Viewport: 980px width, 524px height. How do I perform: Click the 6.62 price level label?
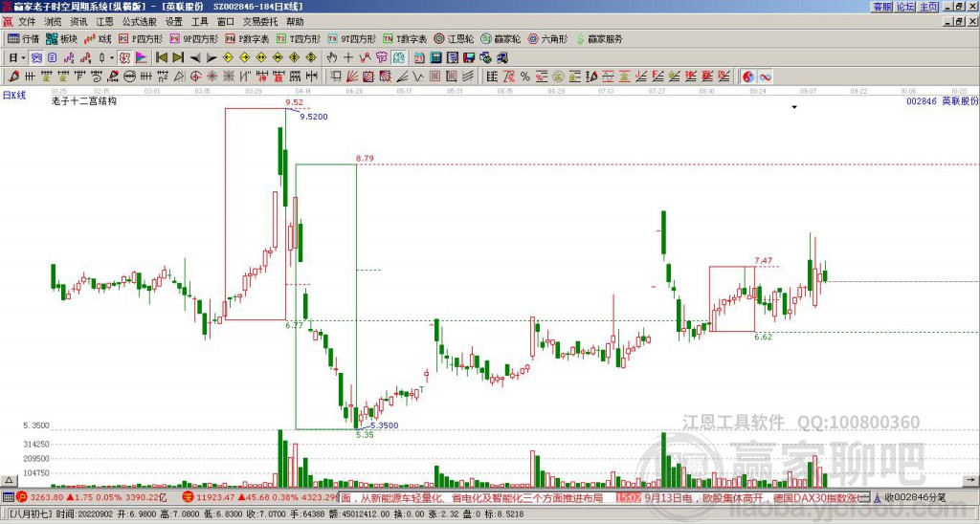tap(763, 337)
